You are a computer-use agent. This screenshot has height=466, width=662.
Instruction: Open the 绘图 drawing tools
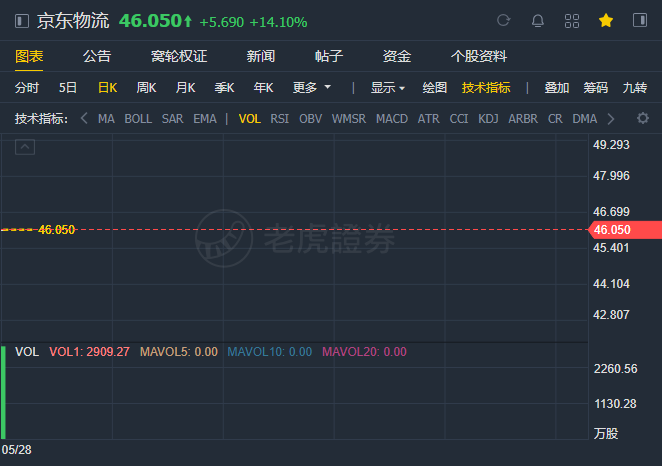click(x=434, y=88)
